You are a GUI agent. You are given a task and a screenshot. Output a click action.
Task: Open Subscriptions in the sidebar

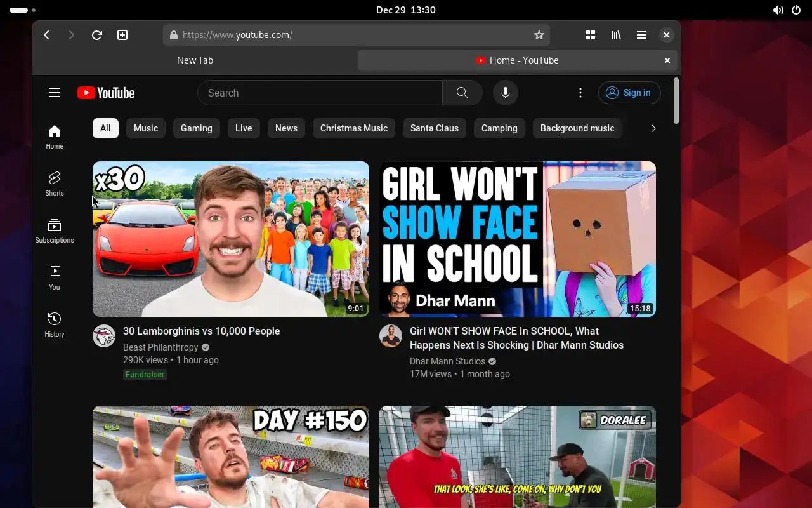(55, 231)
